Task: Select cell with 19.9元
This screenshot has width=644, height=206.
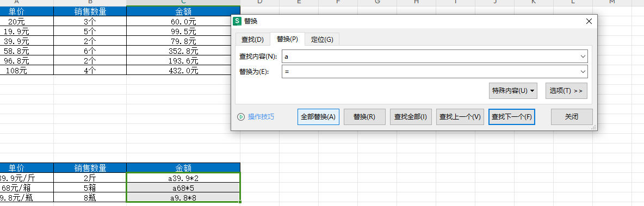Action: [x=27, y=31]
